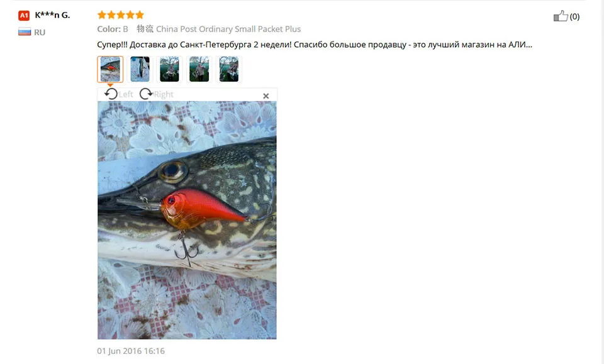Close the enlarged photo viewer
Viewport: 604px width, 364px height.
click(266, 96)
